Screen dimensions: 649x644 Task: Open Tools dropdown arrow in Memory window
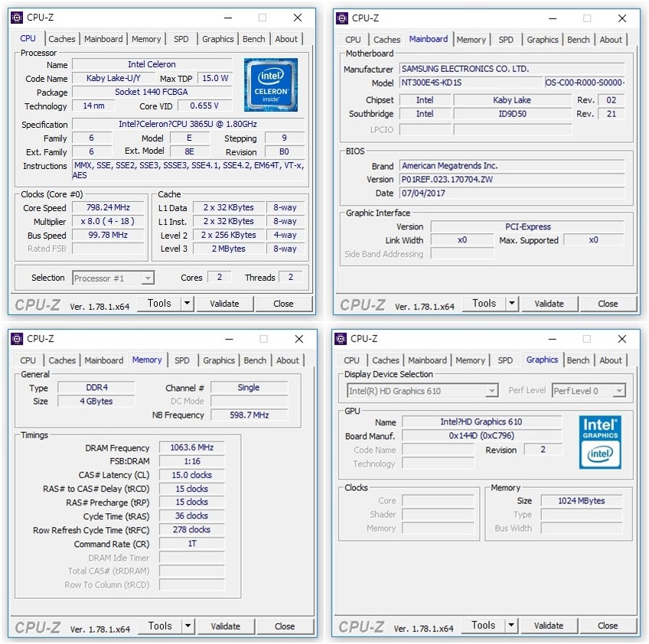188,626
